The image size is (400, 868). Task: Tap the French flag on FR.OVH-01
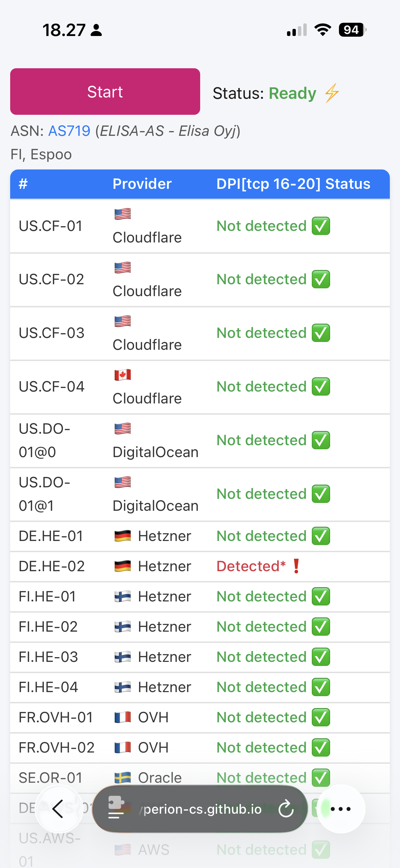click(x=122, y=718)
